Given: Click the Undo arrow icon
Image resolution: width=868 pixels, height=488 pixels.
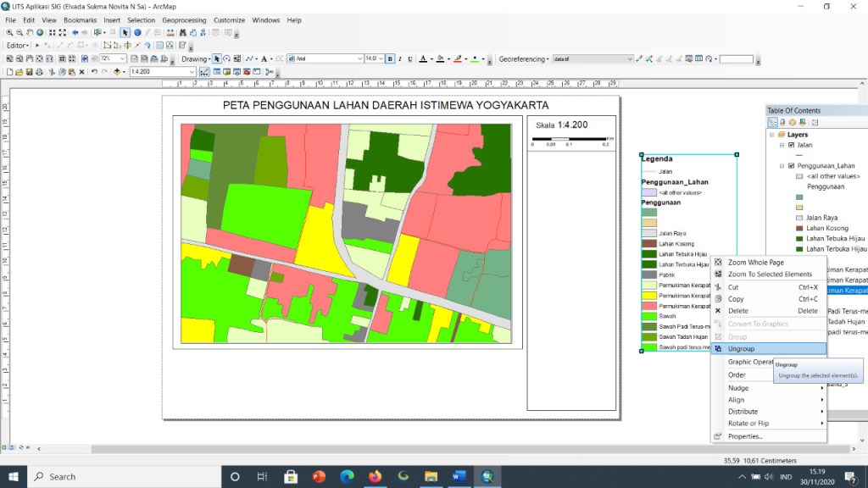Looking at the screenshot, I should (x=94, y=72).
